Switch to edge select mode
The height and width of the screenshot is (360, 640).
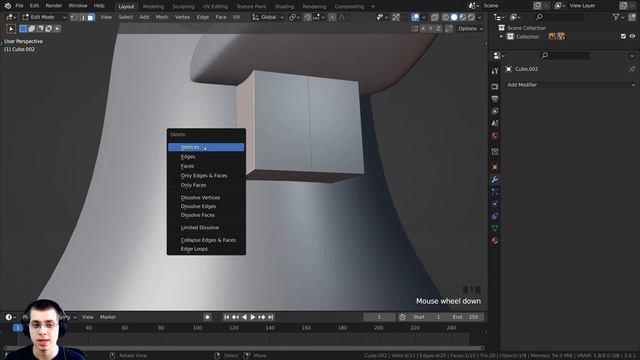pyautogui.click(x=82, y=17)
